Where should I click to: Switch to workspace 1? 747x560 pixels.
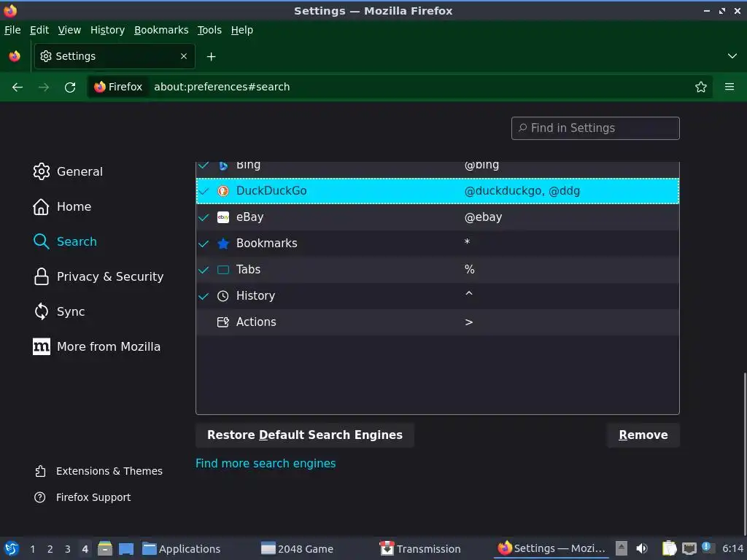[x=32, y=549]
